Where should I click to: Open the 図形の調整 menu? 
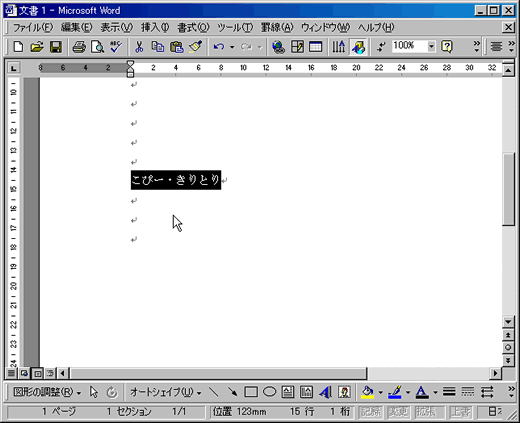coord(47,392)
